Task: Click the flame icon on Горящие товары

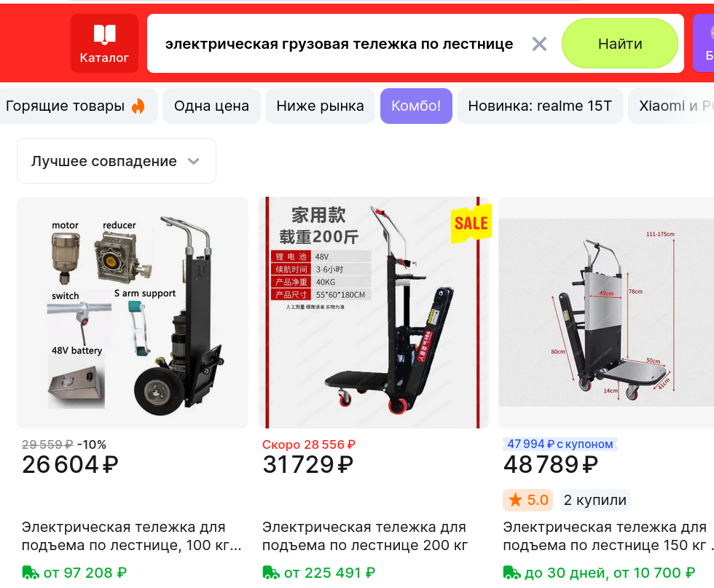Action: [x=138, y=106]
